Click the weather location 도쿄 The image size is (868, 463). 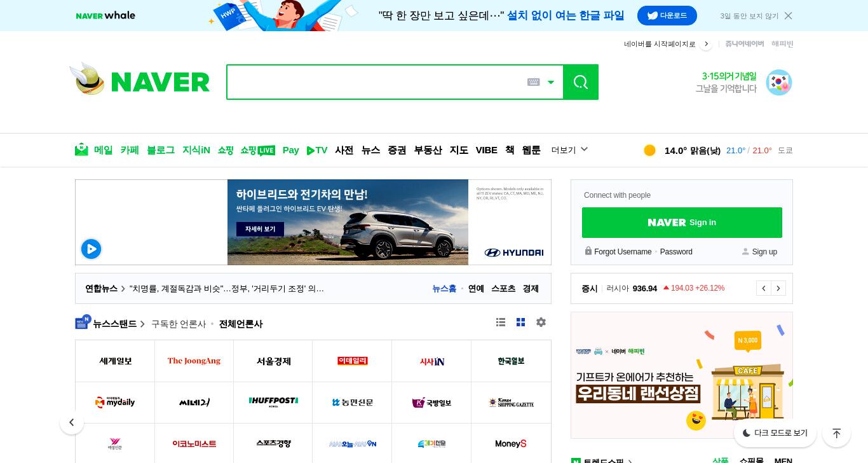[x=785, y=151]
